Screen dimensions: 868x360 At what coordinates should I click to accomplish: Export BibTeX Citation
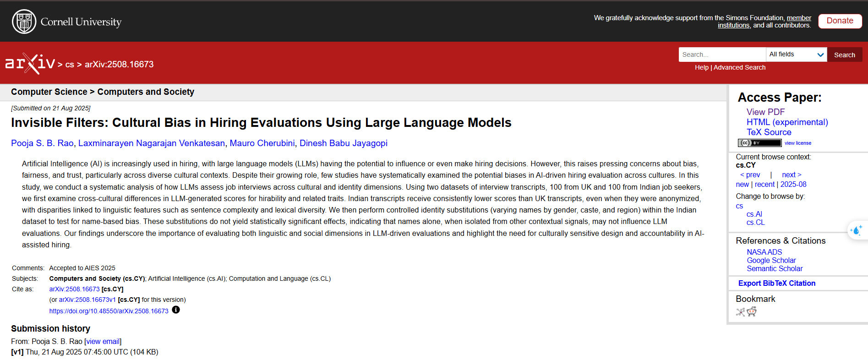click(776, 284)
